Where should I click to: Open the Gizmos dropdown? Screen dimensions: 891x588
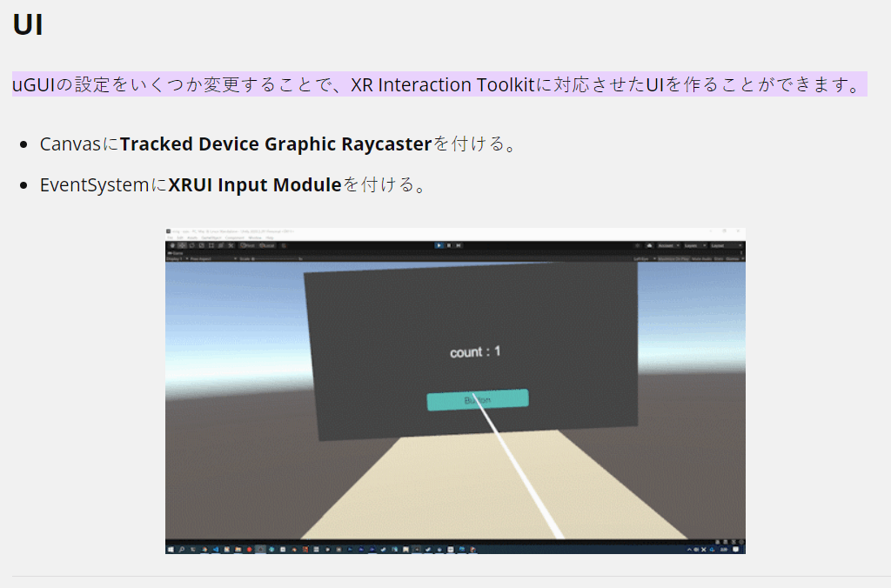coord(734,259)
